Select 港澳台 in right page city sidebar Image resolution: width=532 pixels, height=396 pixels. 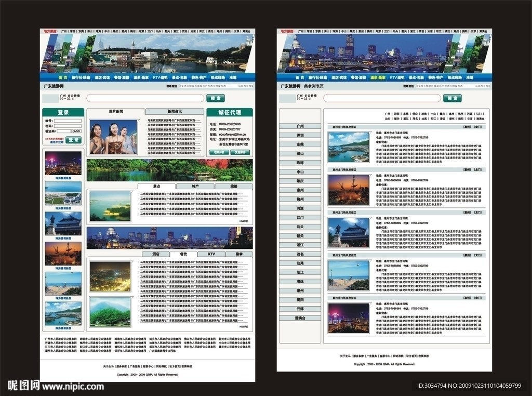tap(300, 318)
